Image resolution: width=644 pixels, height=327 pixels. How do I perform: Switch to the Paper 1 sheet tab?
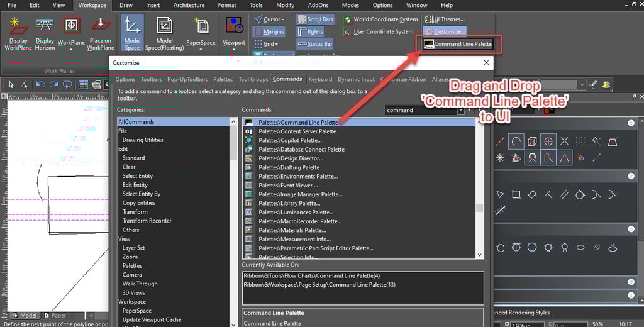pos(57,316)
